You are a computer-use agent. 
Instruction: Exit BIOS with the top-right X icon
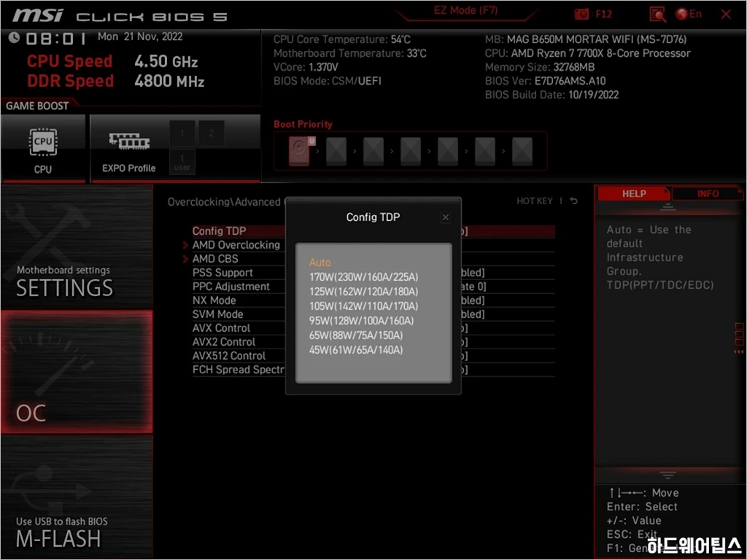point(726,15)
